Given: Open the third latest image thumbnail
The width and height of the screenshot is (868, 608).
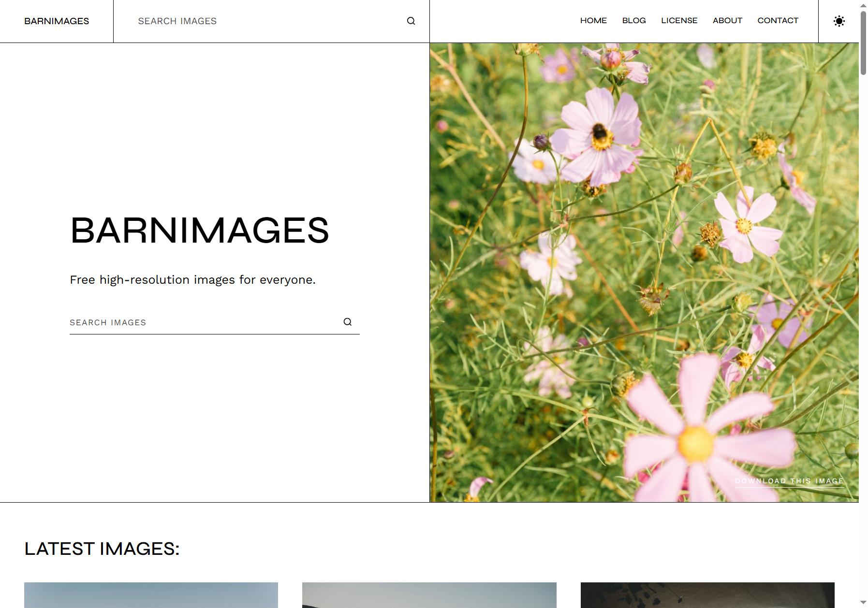Looking at the screenshot, I should click(x=707, y=595).
